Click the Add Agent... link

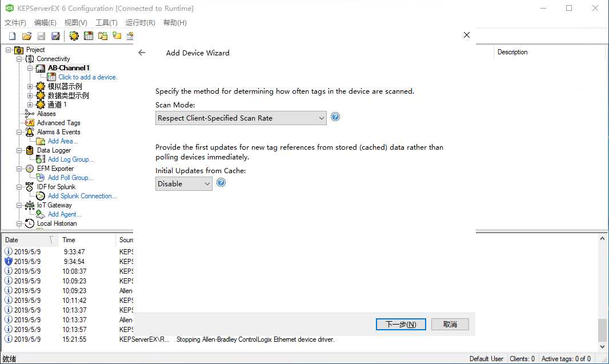point(65,214)
